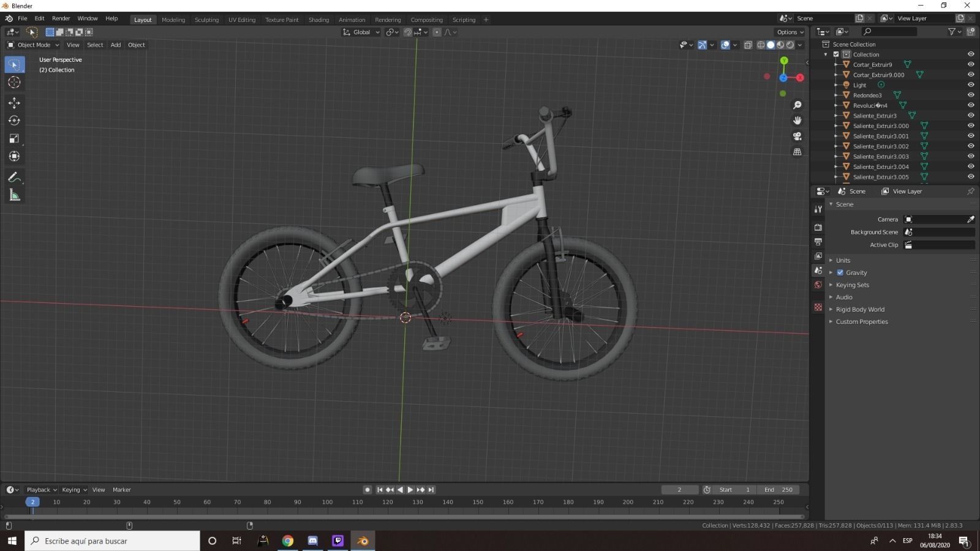Screen dimensions: 980x551
Task: Open the View Layer properties tab
Action: point(818,256)
